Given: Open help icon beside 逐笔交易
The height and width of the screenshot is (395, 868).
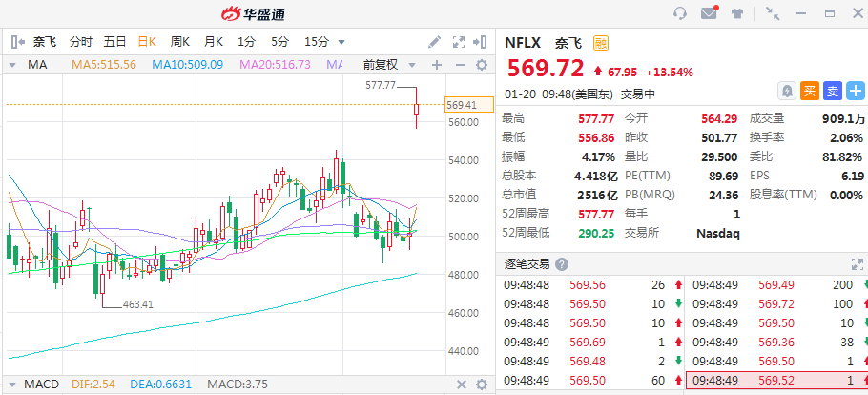Looking at the screenshot, I should point(561,264).
